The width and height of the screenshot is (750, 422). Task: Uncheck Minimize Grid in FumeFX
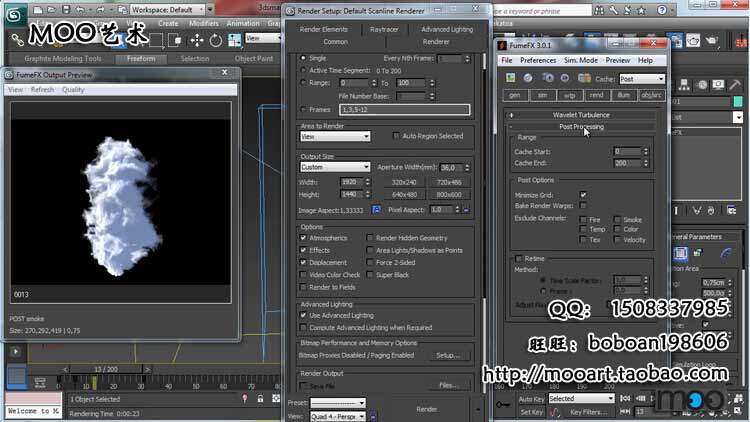(583, 195)
